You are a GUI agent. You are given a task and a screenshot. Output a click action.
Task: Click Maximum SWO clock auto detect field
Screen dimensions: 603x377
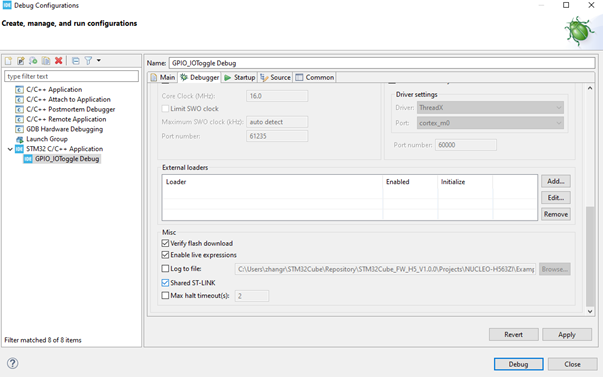coord(277,122)
